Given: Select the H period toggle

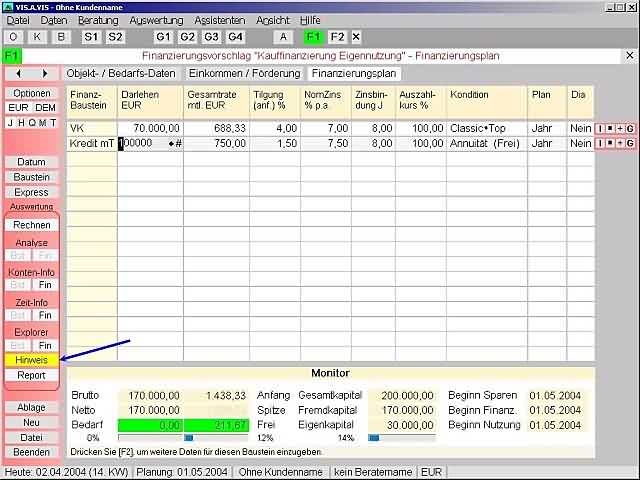Looking at the screenshot, I should coord(21,123).
